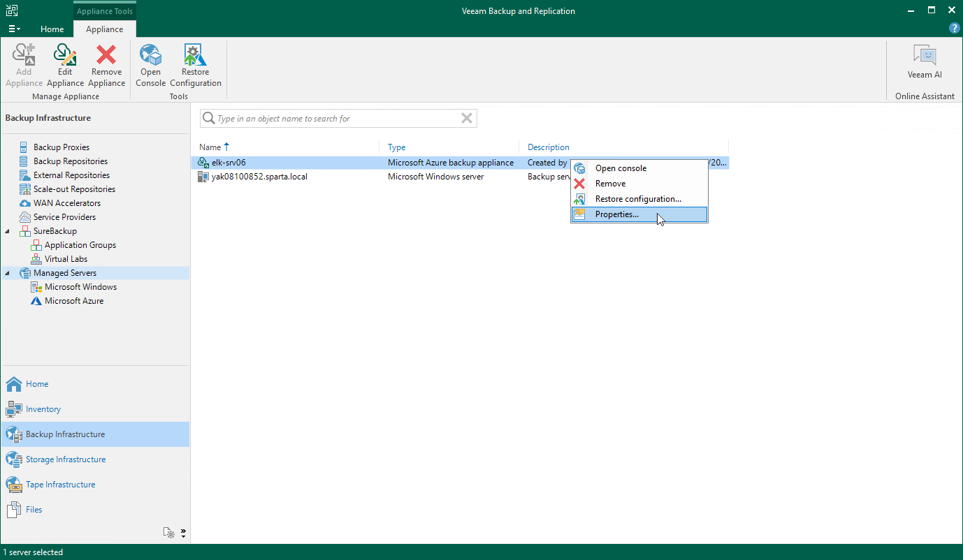Click Edit Appliance in the ribbon
The height and width of the screenshot is (560, 963).
pos(65,66)
